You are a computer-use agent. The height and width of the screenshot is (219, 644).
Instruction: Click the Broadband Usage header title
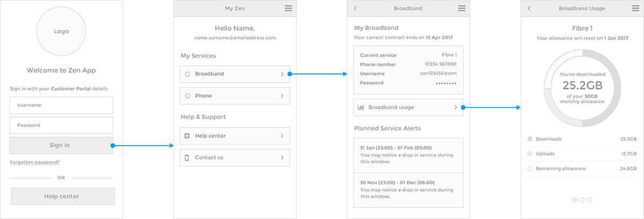[x=582, y=9]
